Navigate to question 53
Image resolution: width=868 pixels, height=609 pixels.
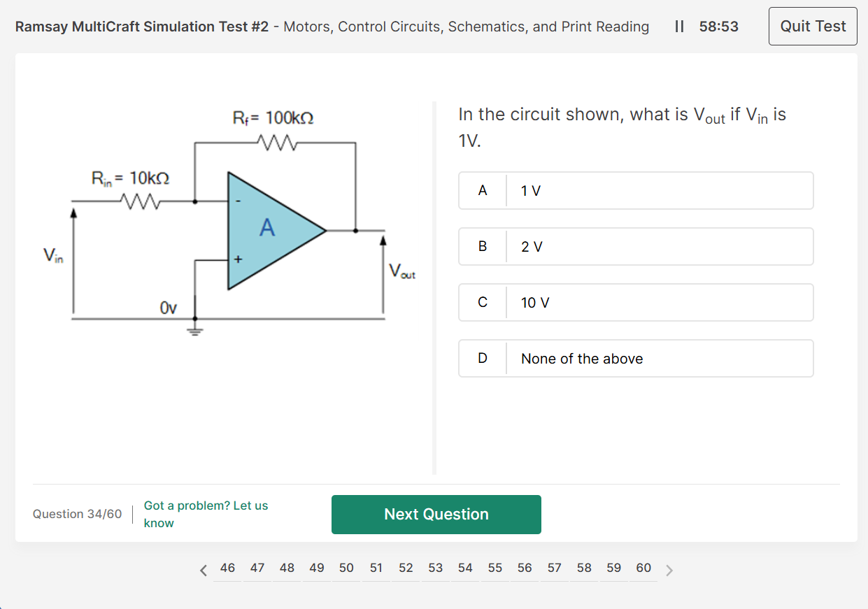click(436, 568)
